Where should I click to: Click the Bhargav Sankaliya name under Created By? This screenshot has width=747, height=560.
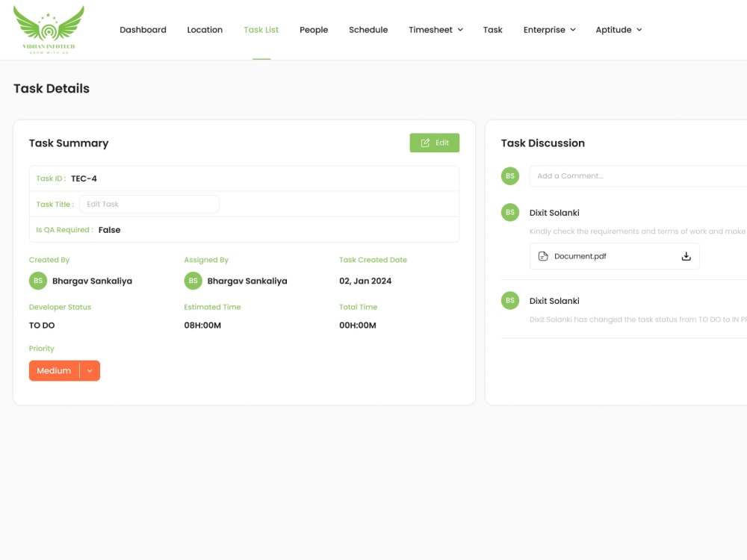[92, 281]
